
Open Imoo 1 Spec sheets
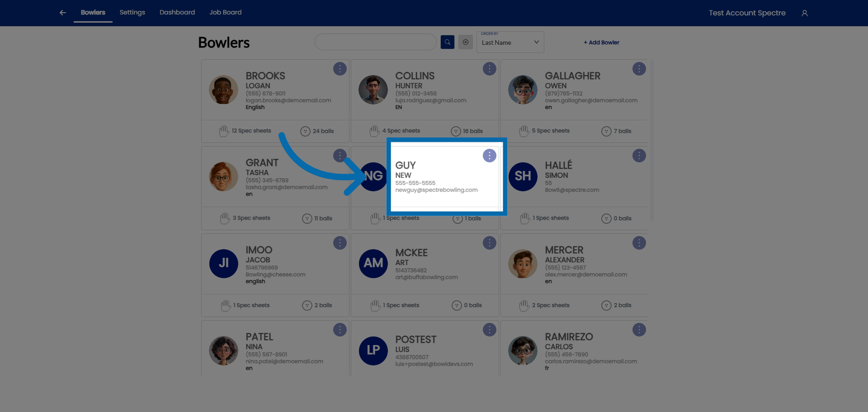(x=245, y=306)
